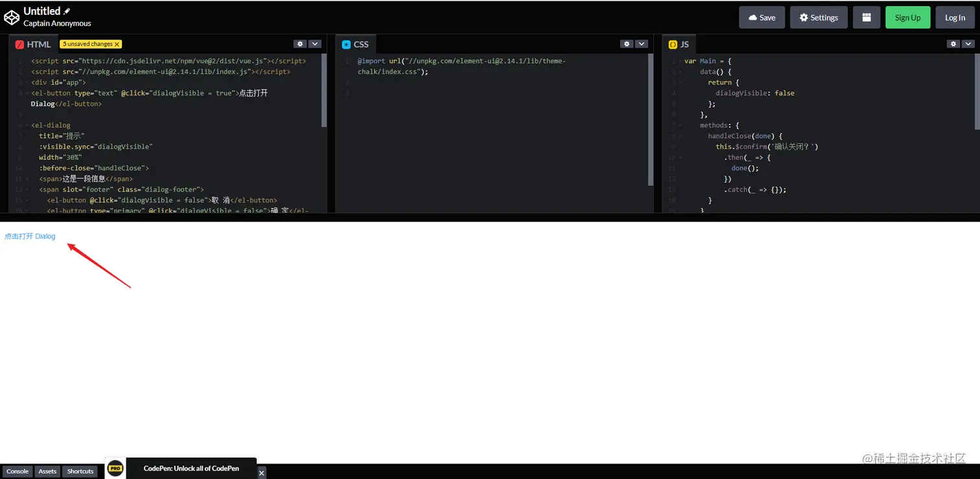Save the pen
Image resolution: width=980 pixels, height=479 pixels.
[762, 18]
